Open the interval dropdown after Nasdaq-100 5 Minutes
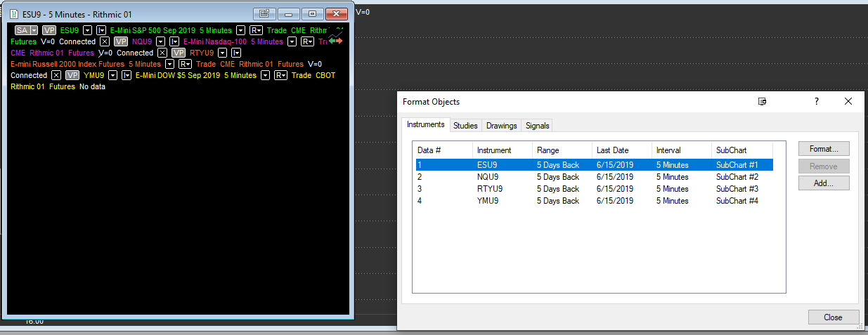The width and height of the screenshot is (868, 335). (x=292, y=41)
